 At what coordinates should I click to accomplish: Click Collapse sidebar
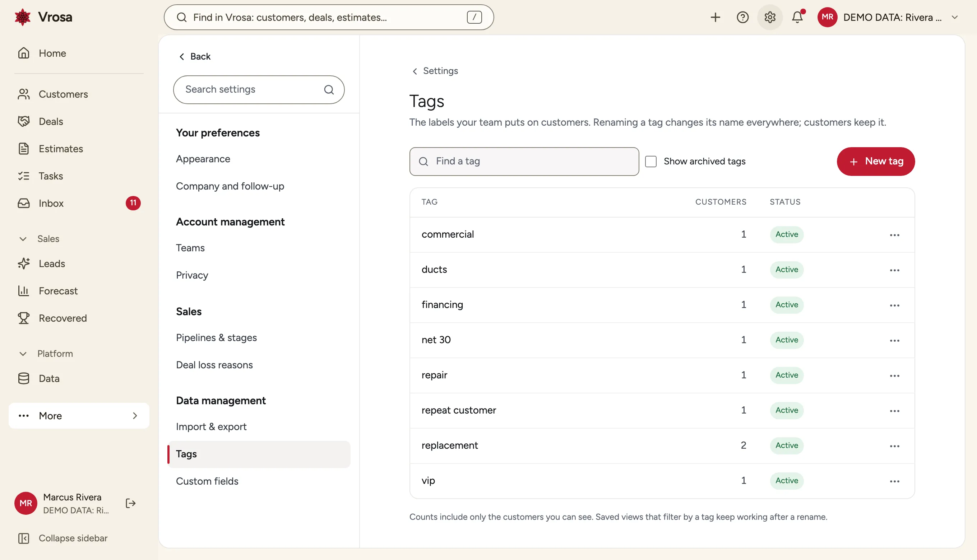point(63,538)
